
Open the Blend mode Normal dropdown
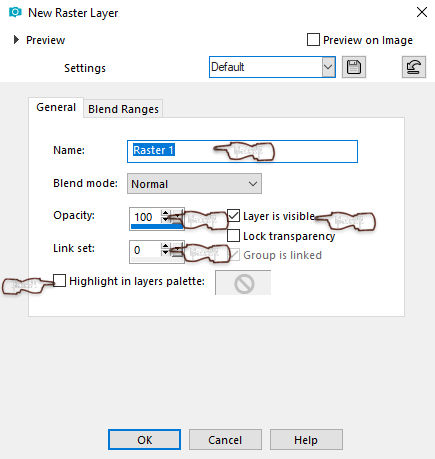point(194,183)
